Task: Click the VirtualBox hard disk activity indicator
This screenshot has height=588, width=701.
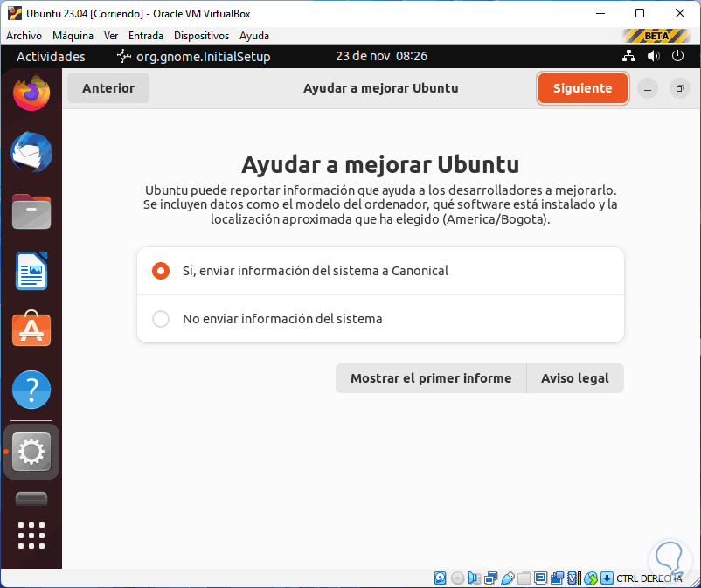Action: coord(440,578)
